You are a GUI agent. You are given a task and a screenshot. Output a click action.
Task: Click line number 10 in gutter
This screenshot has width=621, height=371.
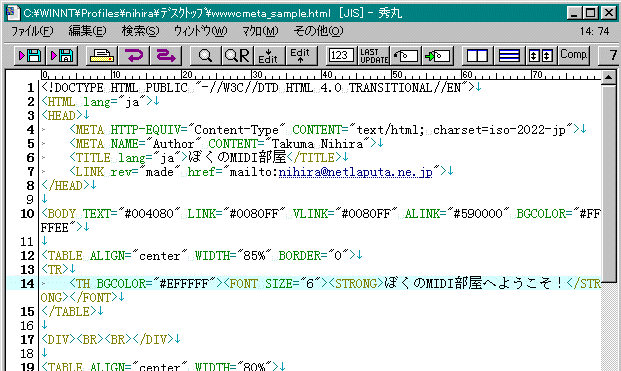pyautogui.click(x=27, y=214)
